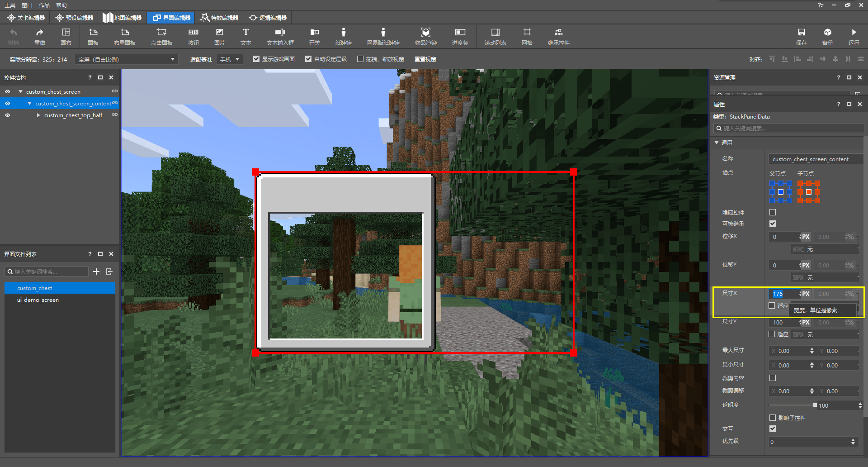Image resolution: width=868 pixels, height=467 pixels.
Task: Toggle visibility of custom_chest_top_half
Action: (x=8, y=115)
